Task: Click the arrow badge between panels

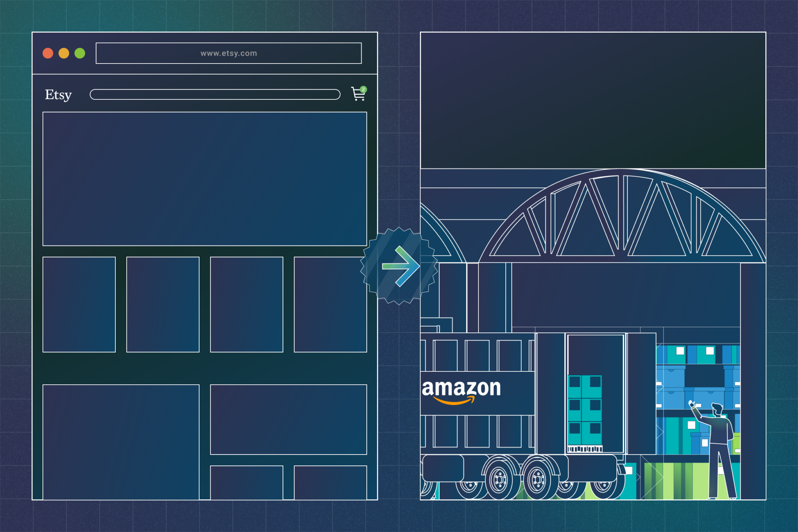Action: coord(399,266)
